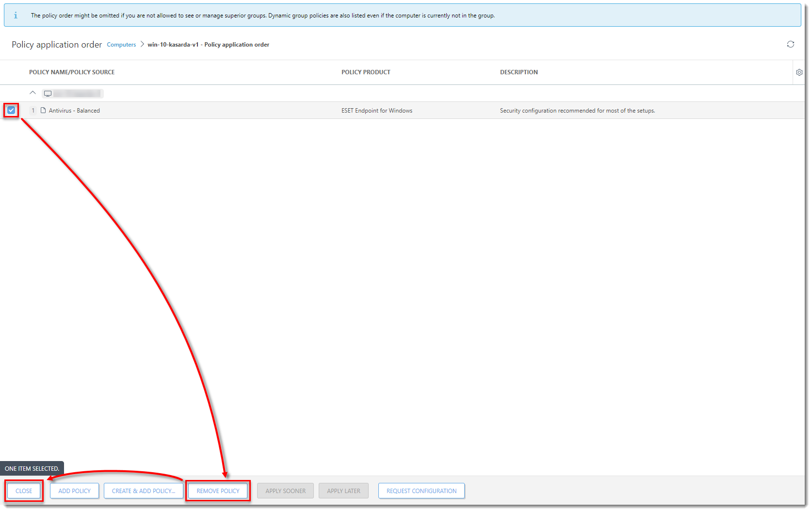
Task: Expand the breadcrumb chevron after Computers
Action: click(141, 44)
